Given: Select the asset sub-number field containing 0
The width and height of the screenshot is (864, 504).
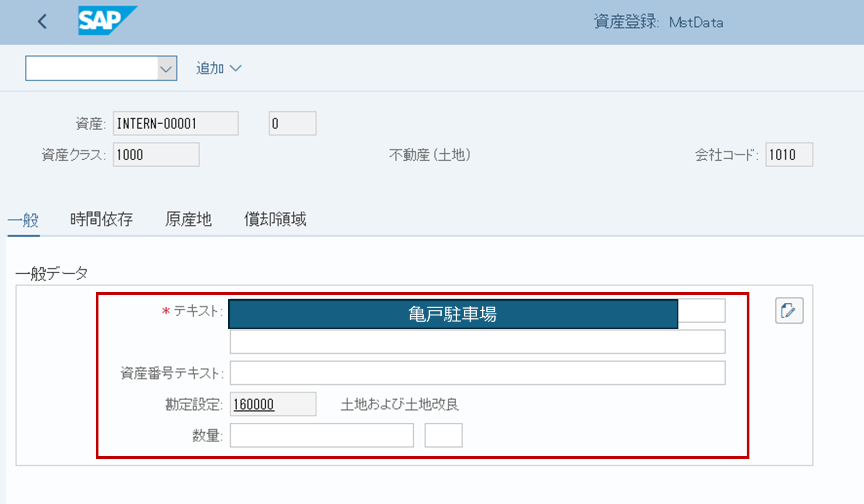Looking at the screenshot, I should click(292, 124).
